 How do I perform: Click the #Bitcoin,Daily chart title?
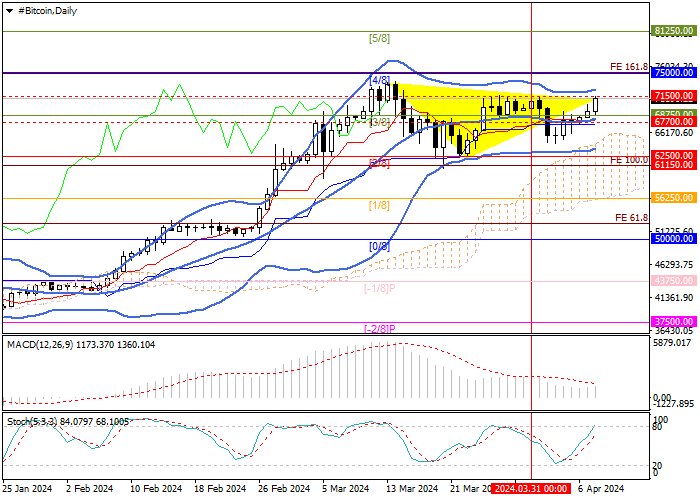point(48,11)
